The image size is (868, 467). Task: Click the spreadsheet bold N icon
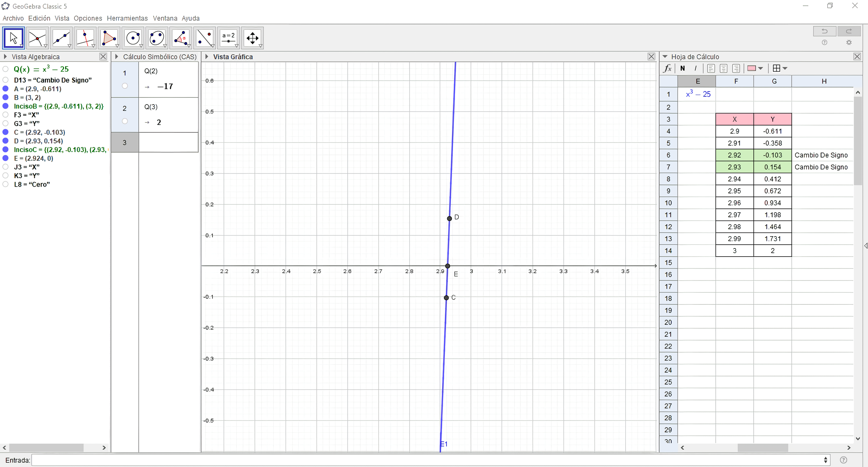point(682,68)
